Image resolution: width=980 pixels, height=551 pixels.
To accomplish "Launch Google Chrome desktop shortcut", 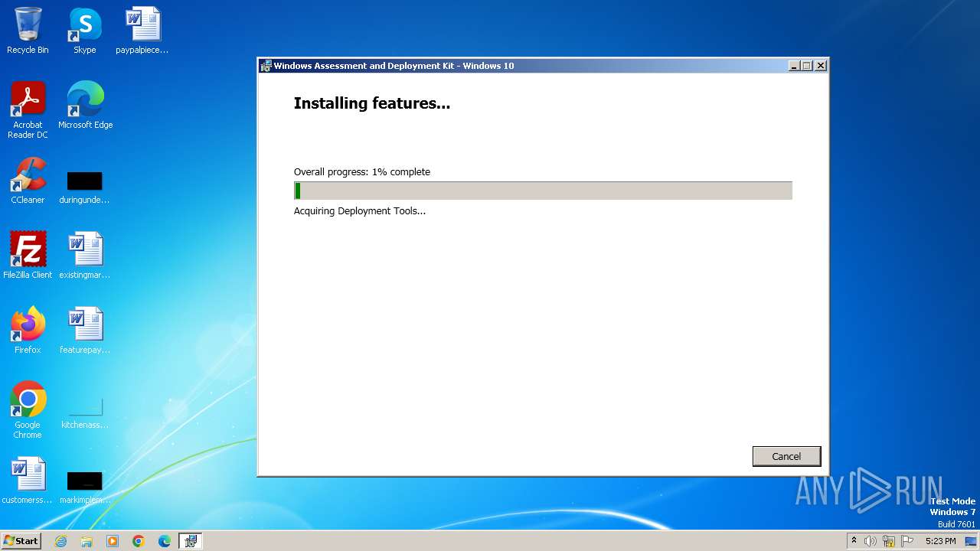I will pyautogui.click(x=28, y=410).
